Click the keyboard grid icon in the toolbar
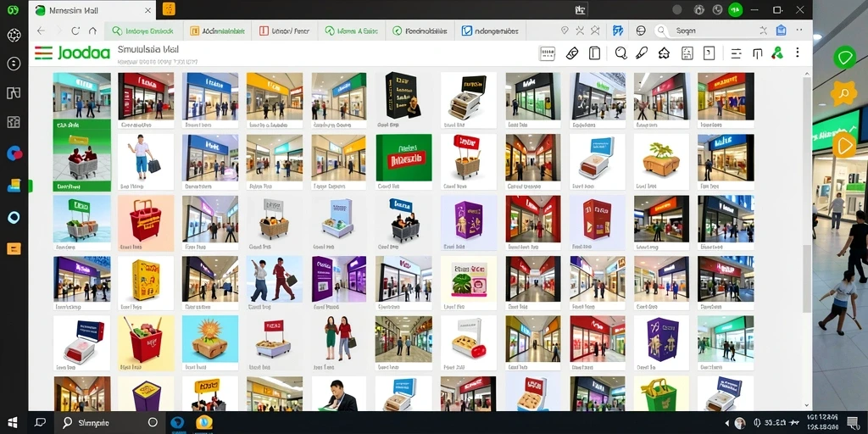The width and height of the screenshot is (868, 434). point(547,53)
